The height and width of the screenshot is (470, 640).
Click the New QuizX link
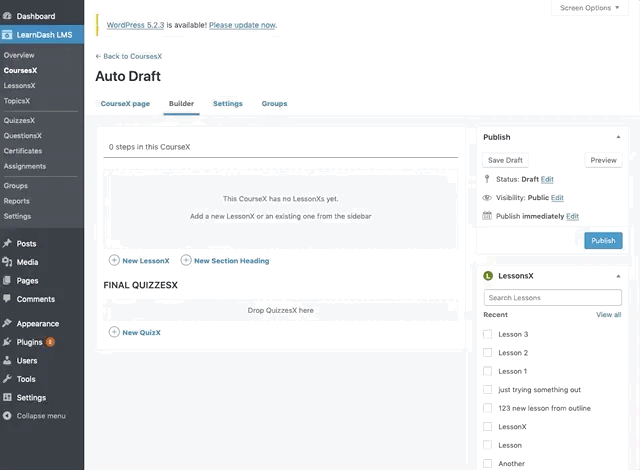pos(141,333)
